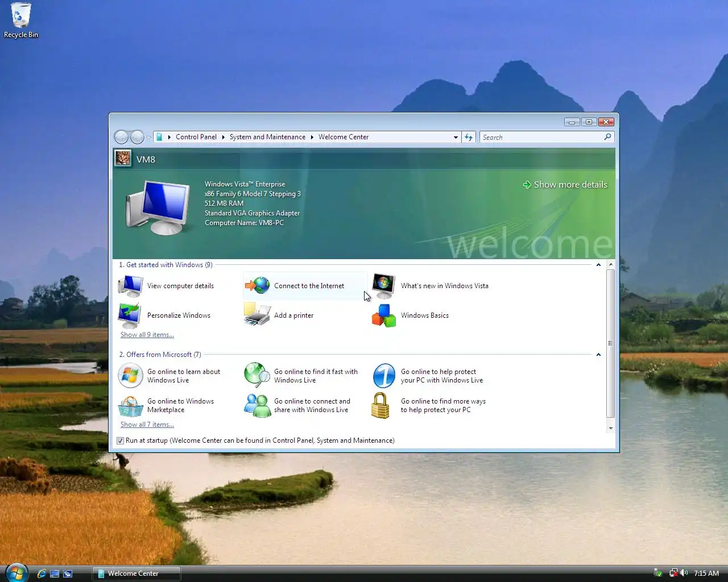Select the Welcome Center taskbar button

136,573
